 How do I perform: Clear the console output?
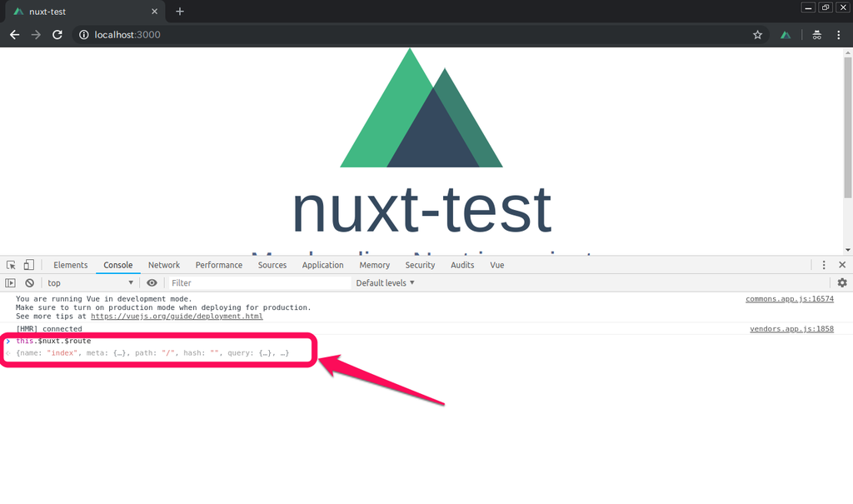[29, 283]
